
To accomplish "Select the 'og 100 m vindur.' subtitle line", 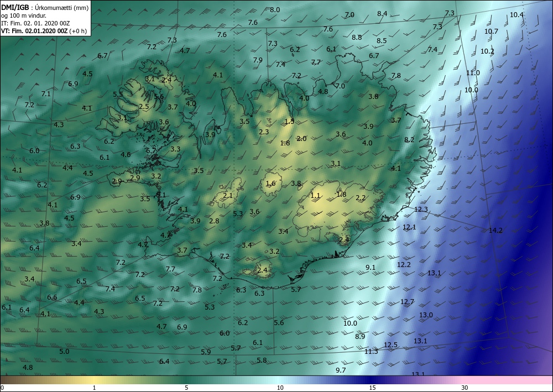I will [24, 15].
